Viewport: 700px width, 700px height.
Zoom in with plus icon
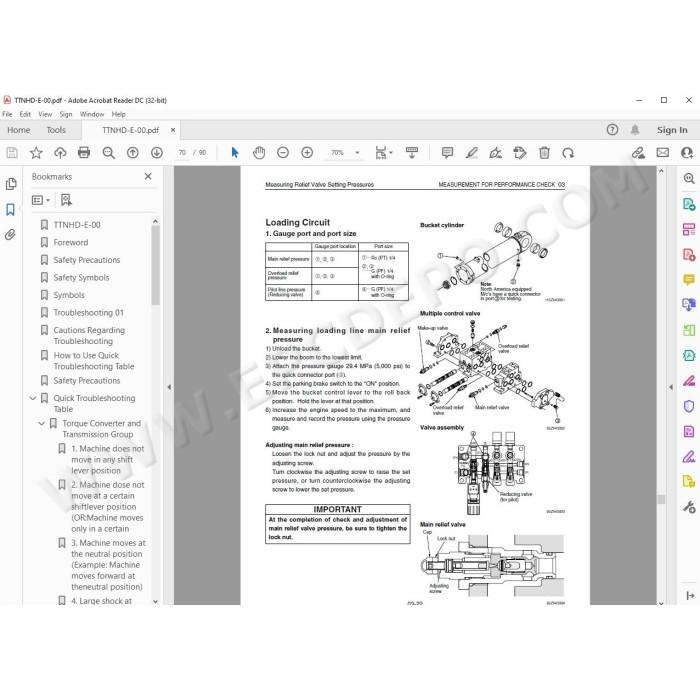point(307,153)
